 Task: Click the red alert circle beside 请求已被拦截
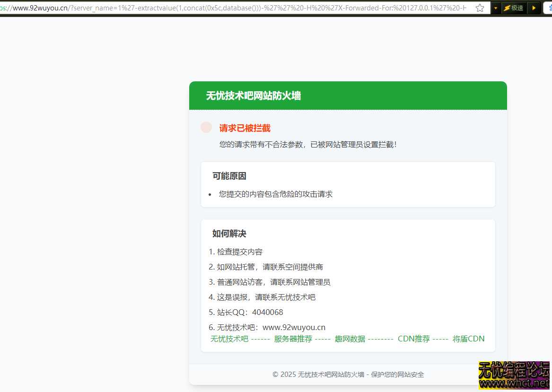(x=206, y=127)
